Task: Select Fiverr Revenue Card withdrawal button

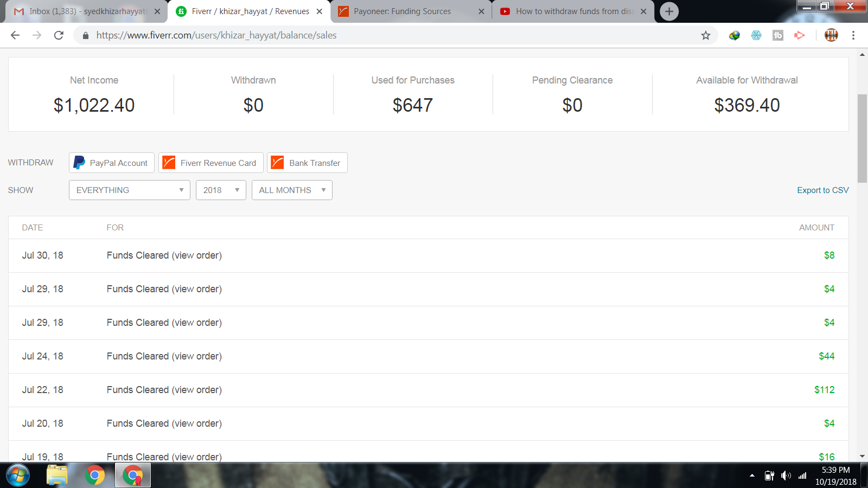Action: 210,163
